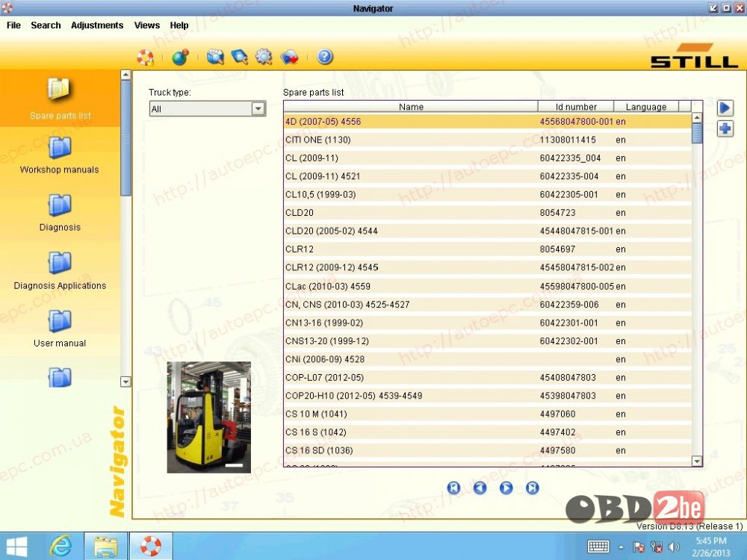Image resolution: width=747 pixels, height=560 pixels.
Task: Open Workshop manuals folder in sidebar
Action: (x=60, y=155)
